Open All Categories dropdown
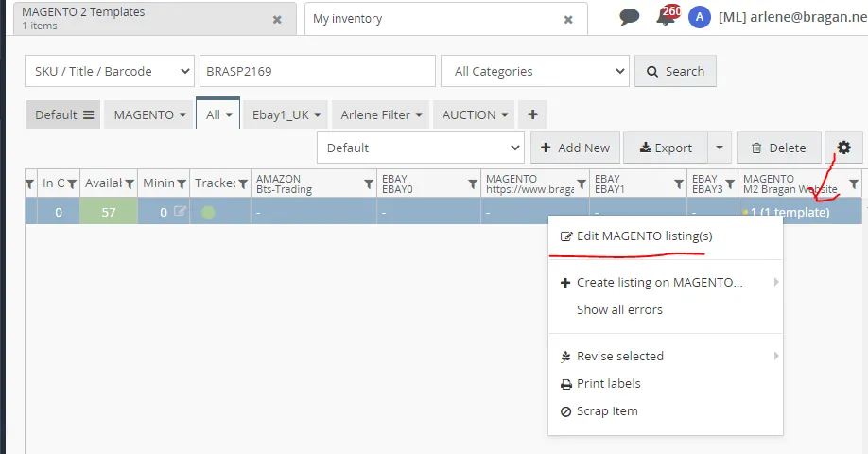 coord(535,71)
